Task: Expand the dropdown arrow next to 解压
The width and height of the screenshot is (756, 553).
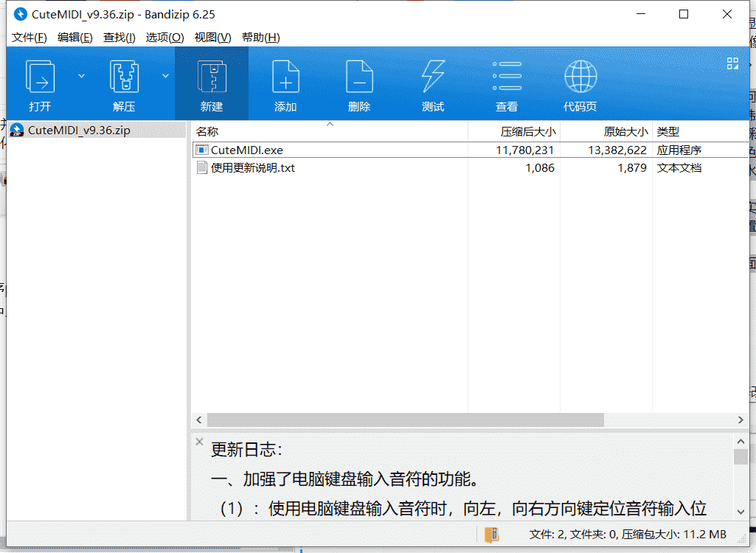Action: coord(165,76)
